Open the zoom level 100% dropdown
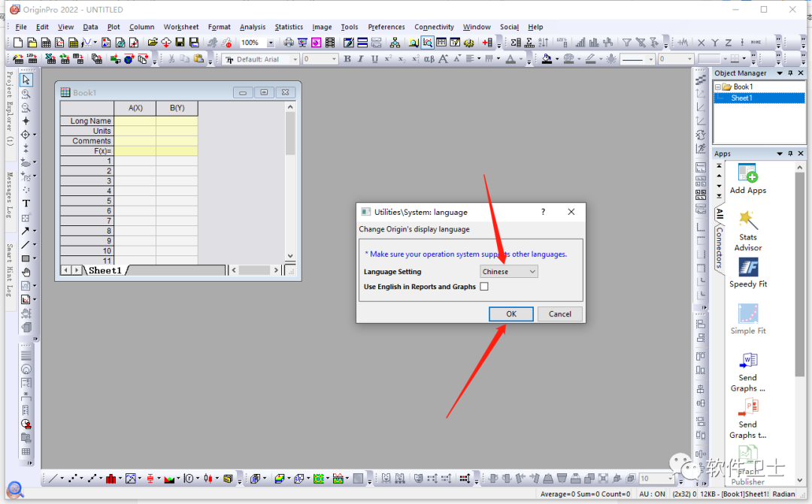 (x=271, y=43)
